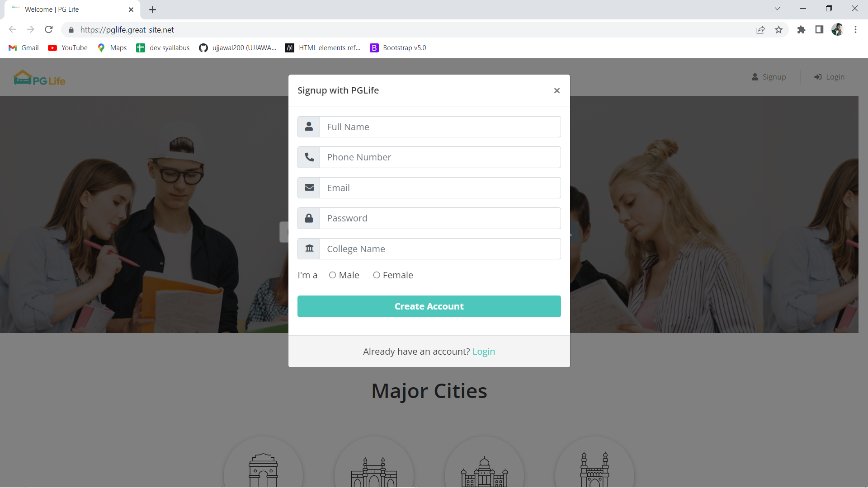Viewport: 868px width, 488px height.
Task: Open the browser Extensions puzzle icon
Action: (801, 30)
